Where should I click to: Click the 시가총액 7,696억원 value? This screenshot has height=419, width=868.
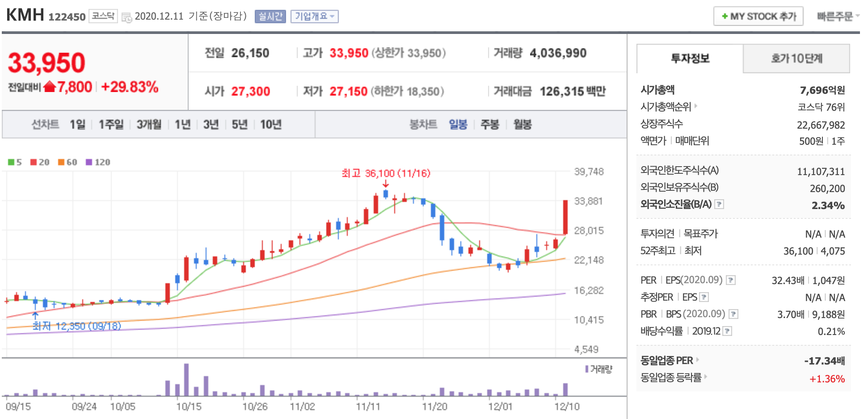tap(822, 90)
